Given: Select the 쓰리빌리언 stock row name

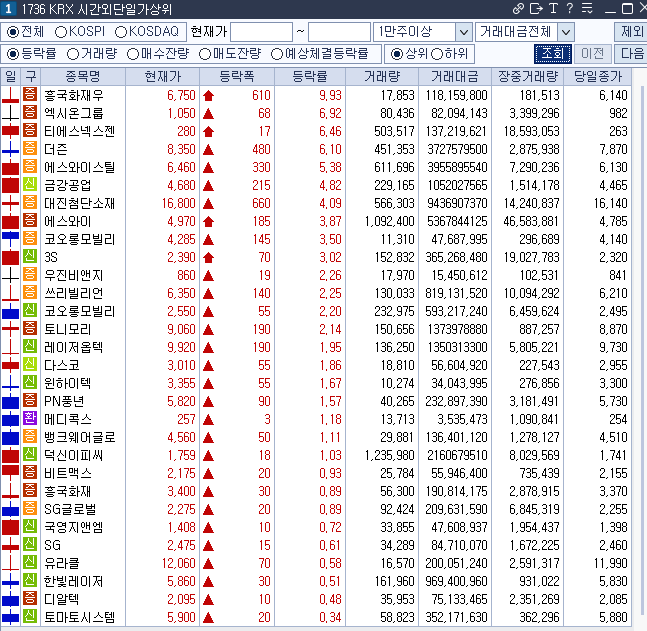Looking at the screenshot, I should [x=73, y=293].
